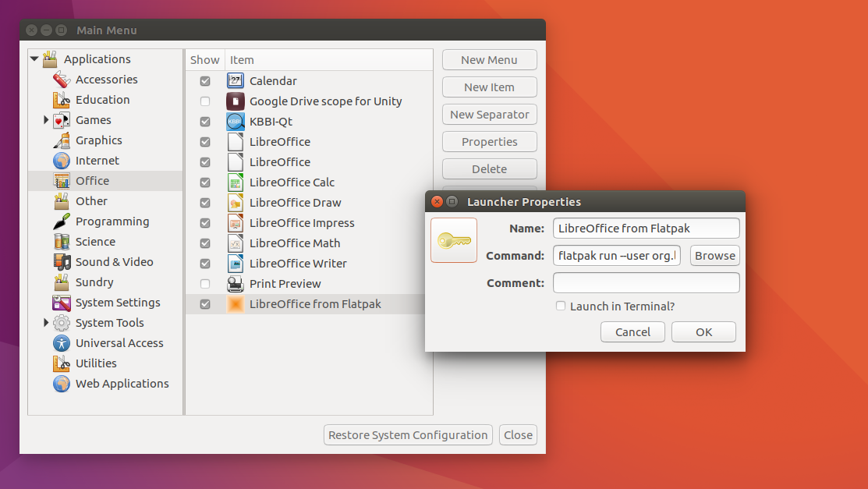Toggle the KBBI-Qt show checkbox
Image resolution: width=868 pixels, height=489 pixels.
(x=205, y=122)
